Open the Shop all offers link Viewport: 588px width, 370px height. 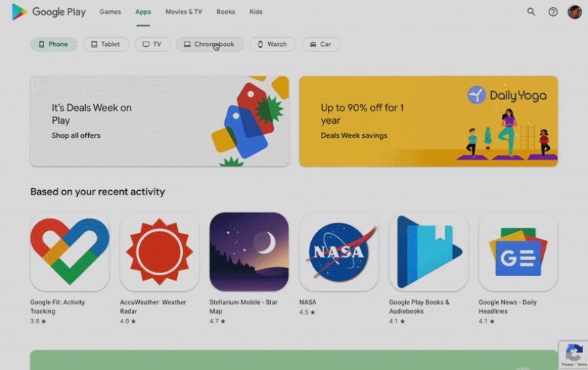tap(76, 135)
